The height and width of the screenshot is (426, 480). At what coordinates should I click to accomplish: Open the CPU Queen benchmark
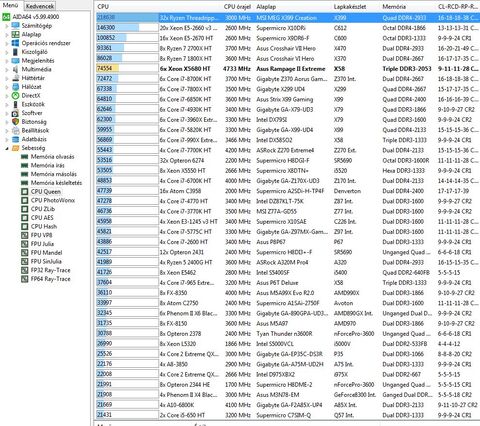46,192
